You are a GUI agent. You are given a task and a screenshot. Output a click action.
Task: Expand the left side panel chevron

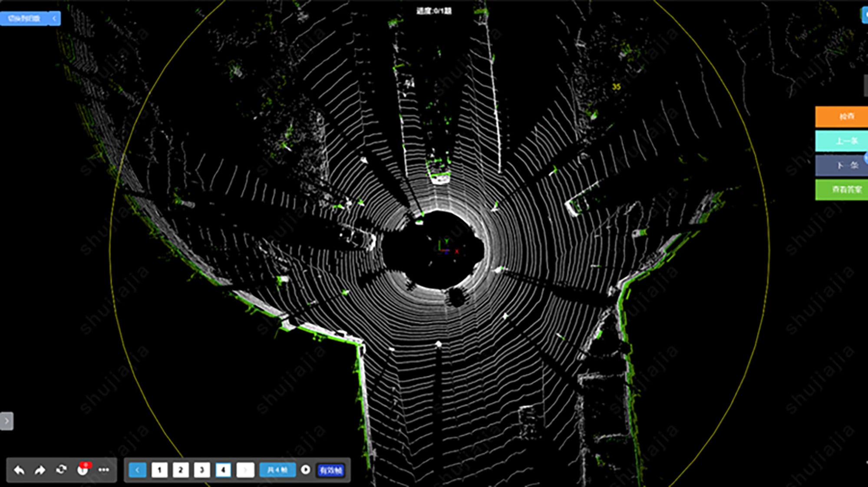[x=7, y=421]
